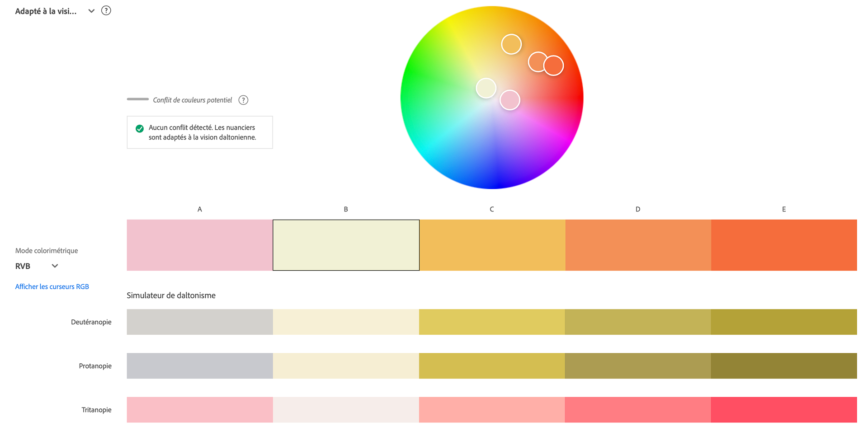Click the yellow-orange handle on color wheel
This screenshot has width=868, height=436.
click(x=511, y=44)
